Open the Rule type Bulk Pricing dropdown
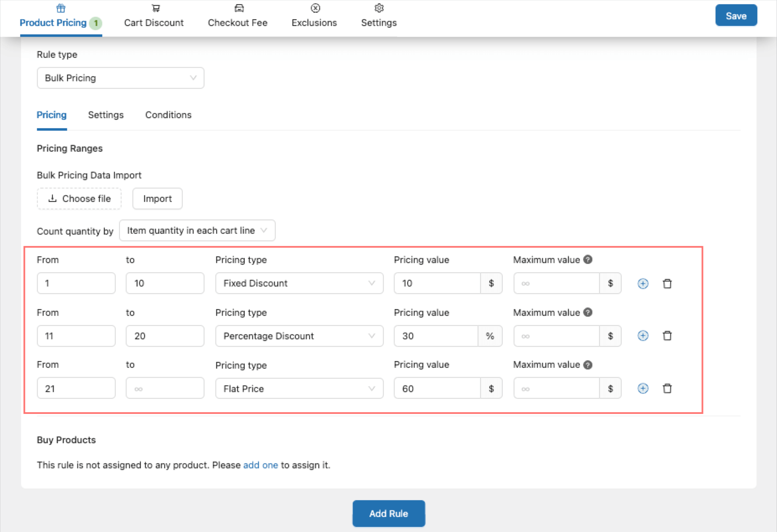The image size is (777, 532). [120, 78]
